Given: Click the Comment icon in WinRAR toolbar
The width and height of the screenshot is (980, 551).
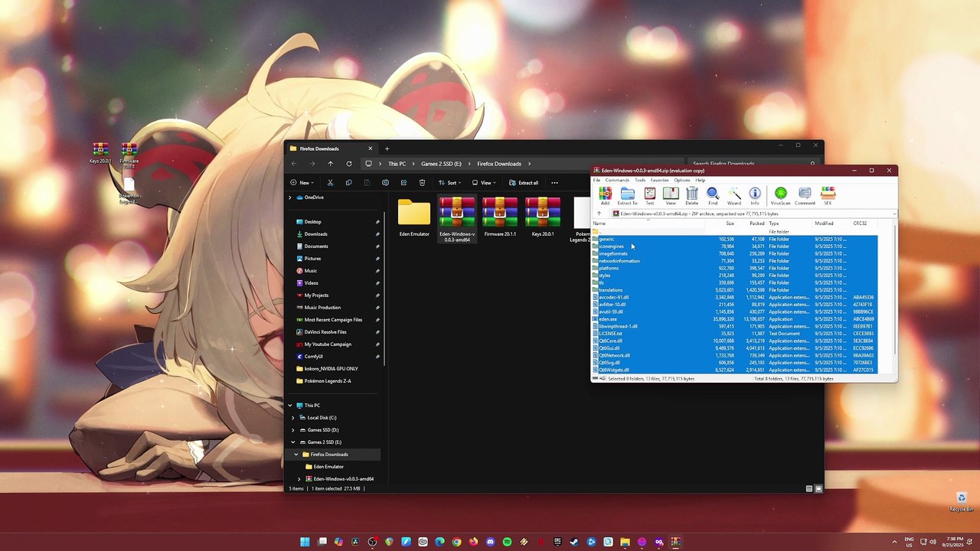Looking at the screenshot, I should click(x=805, y=196).
